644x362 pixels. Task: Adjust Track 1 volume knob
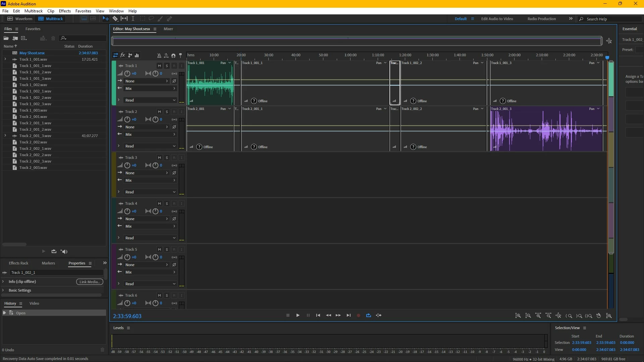click(x=127, y=73)
